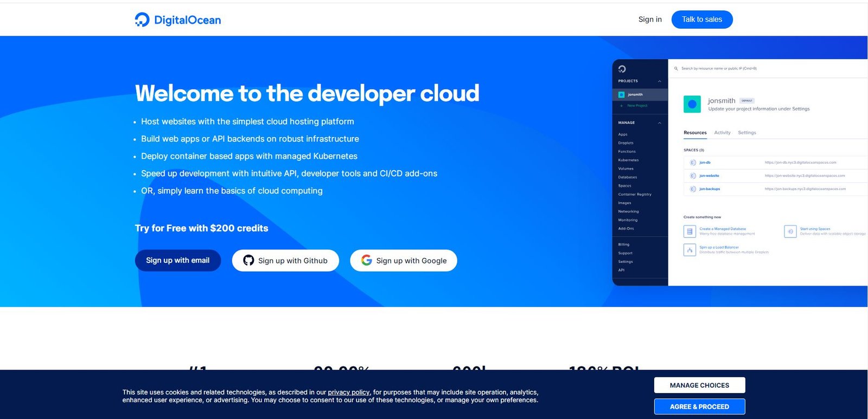868x419 pixels.
Task: Click the dashboard preview DigitalOcean logo icon
Action: point(622,69)
